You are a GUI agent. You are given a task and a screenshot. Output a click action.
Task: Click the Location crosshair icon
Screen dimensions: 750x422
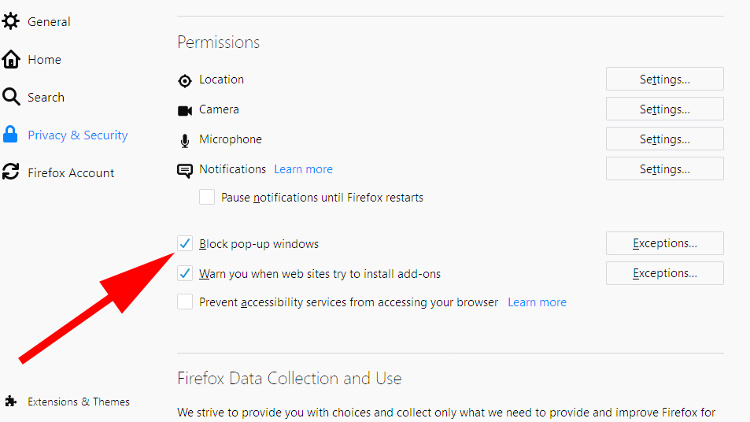[185, 81]
